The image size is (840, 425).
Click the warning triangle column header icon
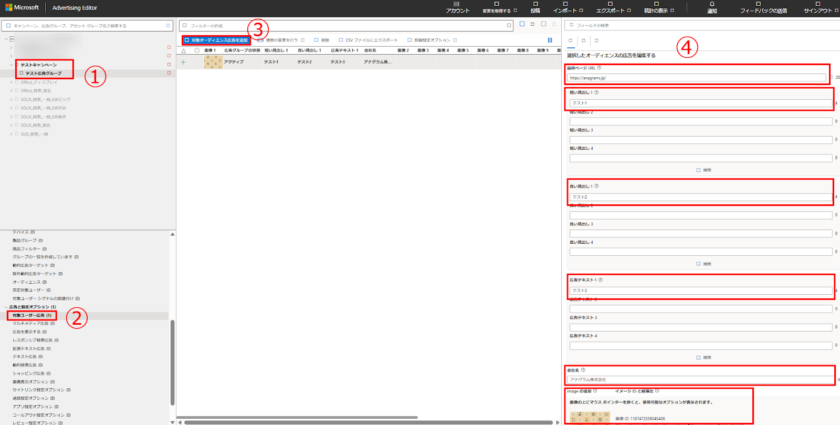(x=183, y=49)
